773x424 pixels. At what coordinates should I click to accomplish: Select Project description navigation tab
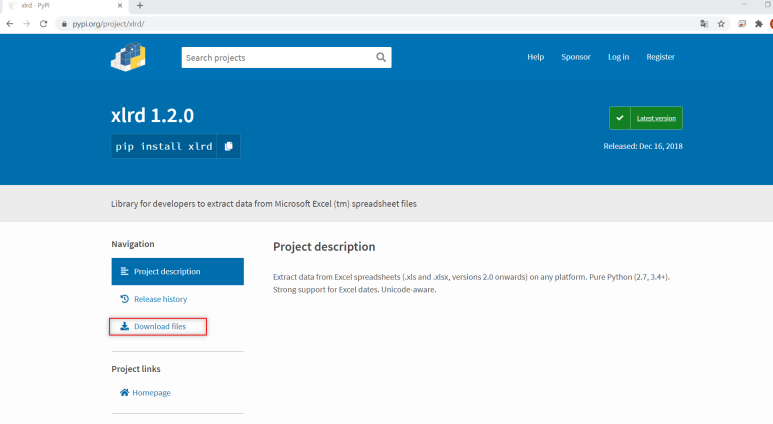coord(177,271)
